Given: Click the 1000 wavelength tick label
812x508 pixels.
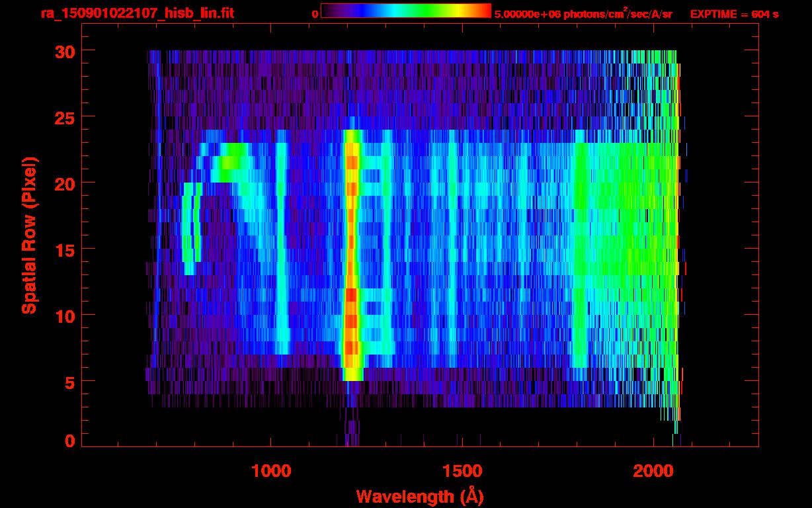Looking at the screenshot, I should [x=271, y=471].
